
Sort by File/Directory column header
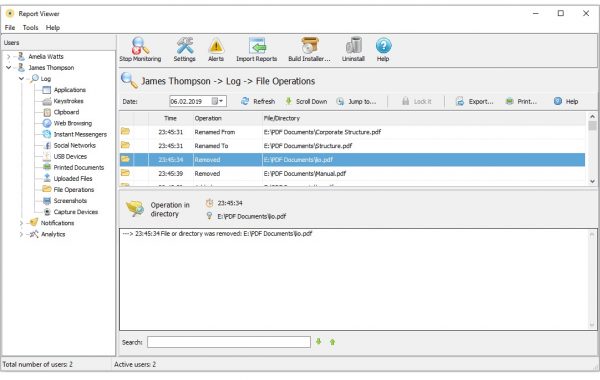click(x=423, y=118)
